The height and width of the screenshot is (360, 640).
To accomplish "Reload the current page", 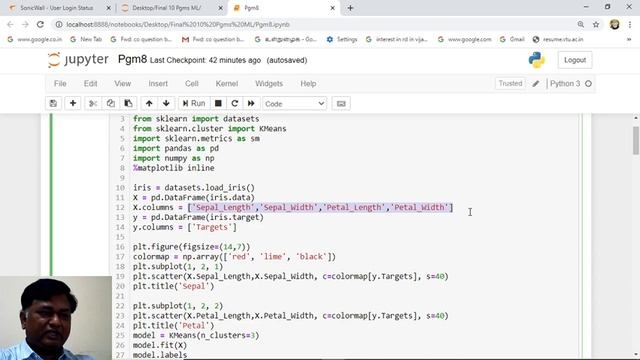I will [40, 24].
